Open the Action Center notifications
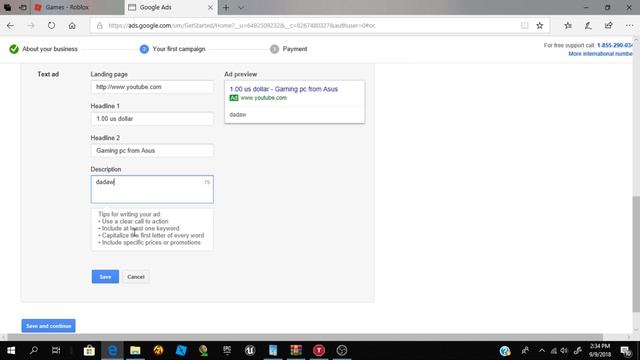The image size is (640, 360). click(x=626, y=351)
